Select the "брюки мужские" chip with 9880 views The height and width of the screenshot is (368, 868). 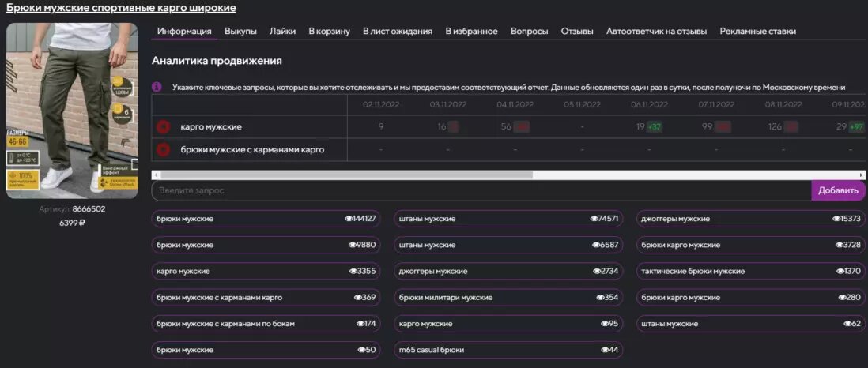pyautogui.click(x=266, y=245)
